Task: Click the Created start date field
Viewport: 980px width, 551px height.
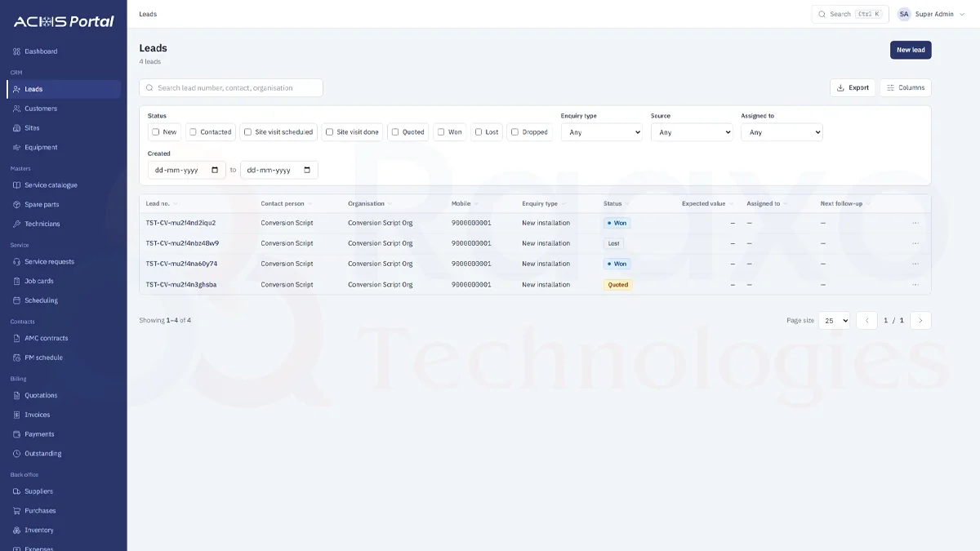Action: coord(187,170)
